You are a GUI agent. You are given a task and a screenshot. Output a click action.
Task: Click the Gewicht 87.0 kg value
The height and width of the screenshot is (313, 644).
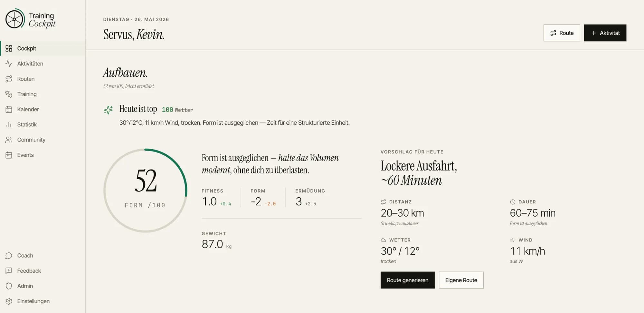tap(217, 244)
